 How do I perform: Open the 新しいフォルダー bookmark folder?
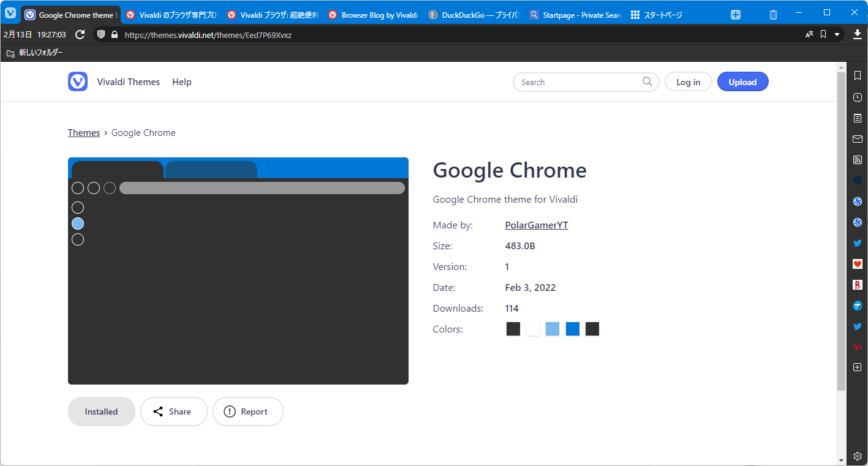[x=35, y=53]
